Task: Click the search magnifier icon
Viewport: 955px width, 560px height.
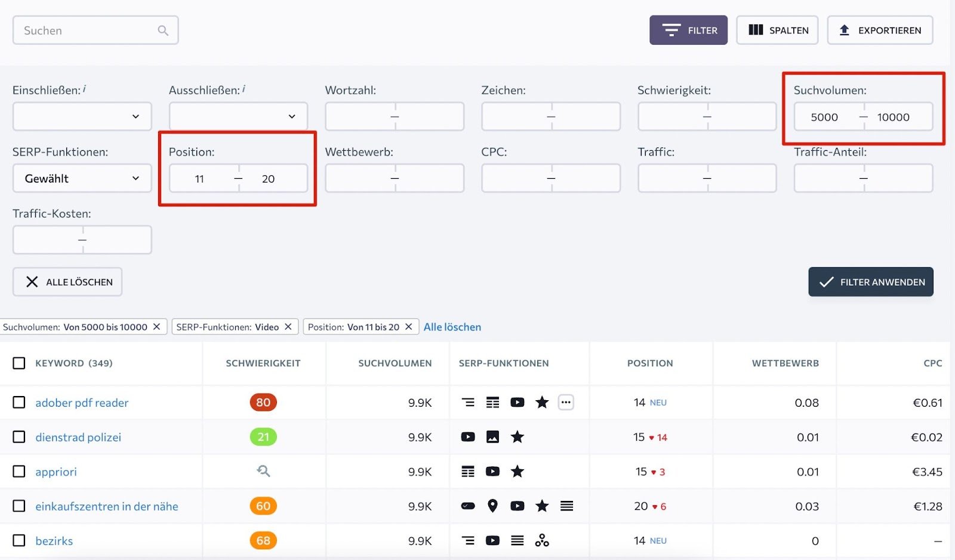Action: click(163, 30)
